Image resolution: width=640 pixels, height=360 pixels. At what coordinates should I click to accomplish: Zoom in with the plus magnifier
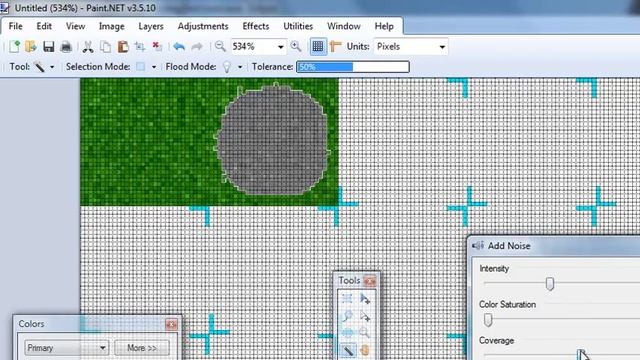click(x=296, y=47)
